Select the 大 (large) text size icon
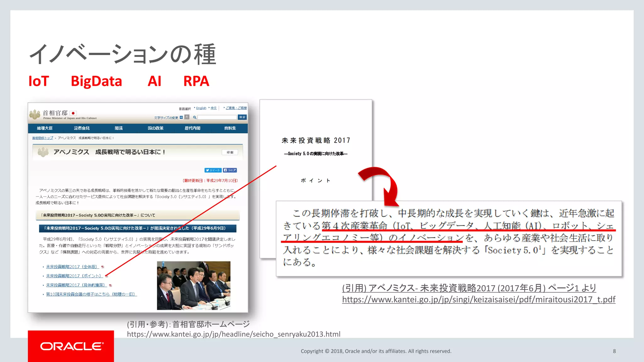 tap(187, 117)
